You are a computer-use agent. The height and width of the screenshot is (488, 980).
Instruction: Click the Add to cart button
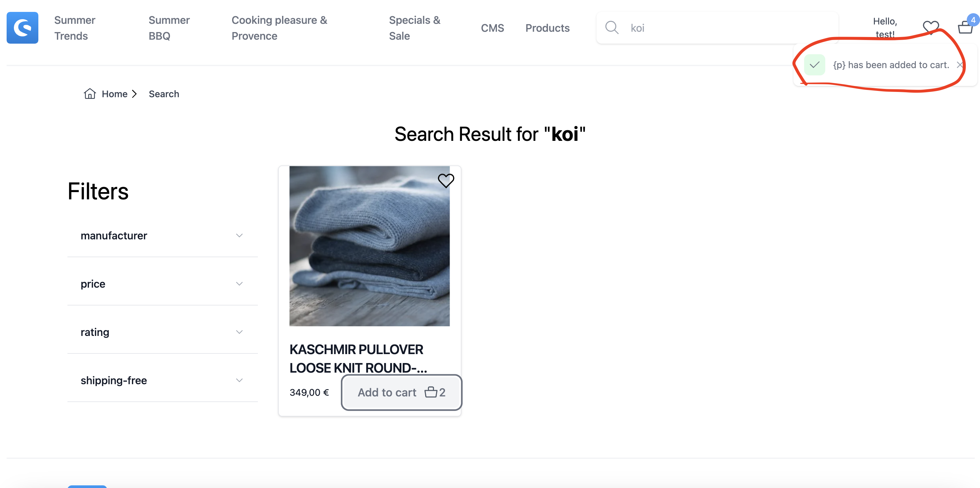[x=387, y=392]
